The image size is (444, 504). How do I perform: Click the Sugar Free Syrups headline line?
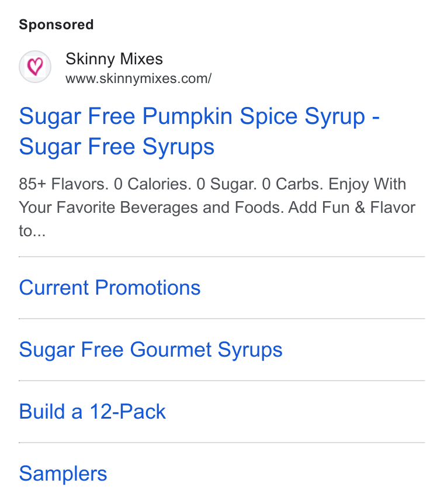coord(117,147)
